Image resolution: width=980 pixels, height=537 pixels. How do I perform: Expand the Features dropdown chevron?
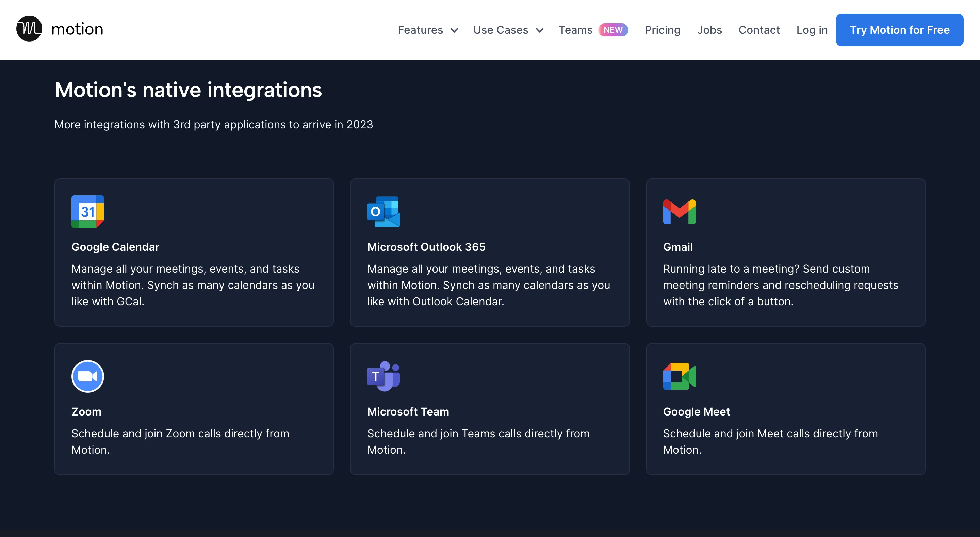(454, 30)
